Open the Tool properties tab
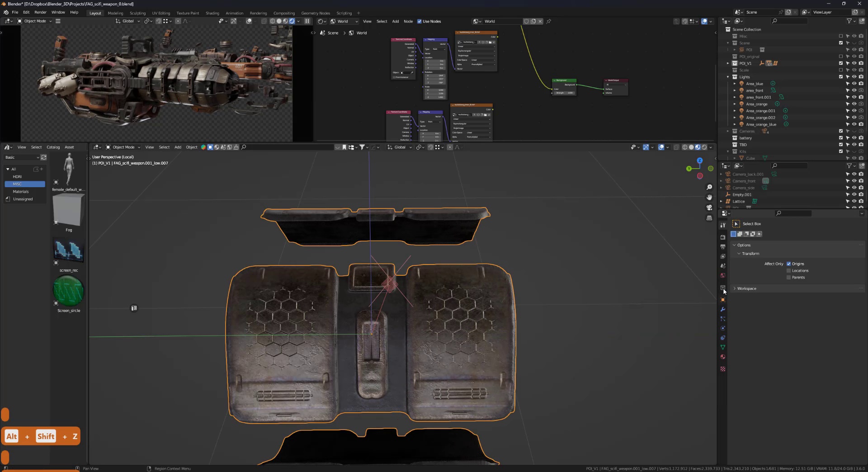 (723, 225)
